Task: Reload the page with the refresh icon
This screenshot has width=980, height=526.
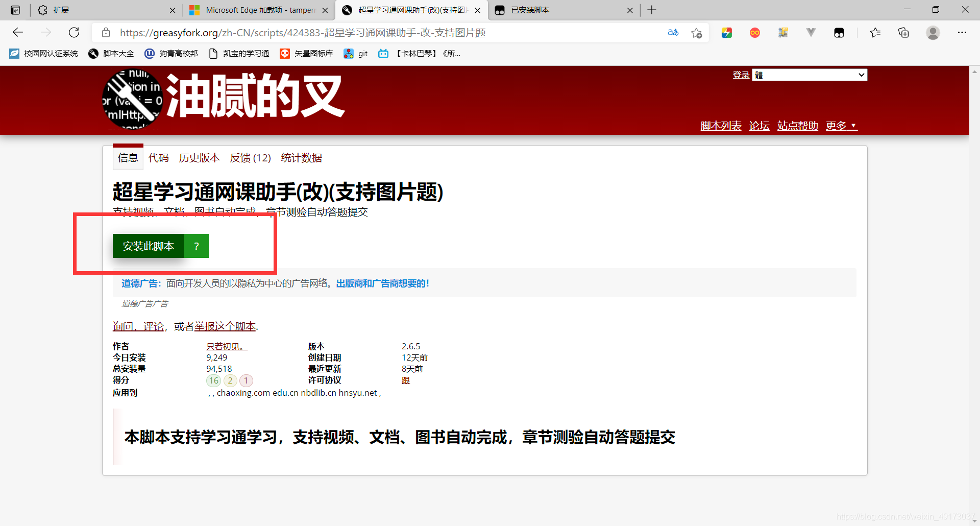Action: [x=74, y=33]
